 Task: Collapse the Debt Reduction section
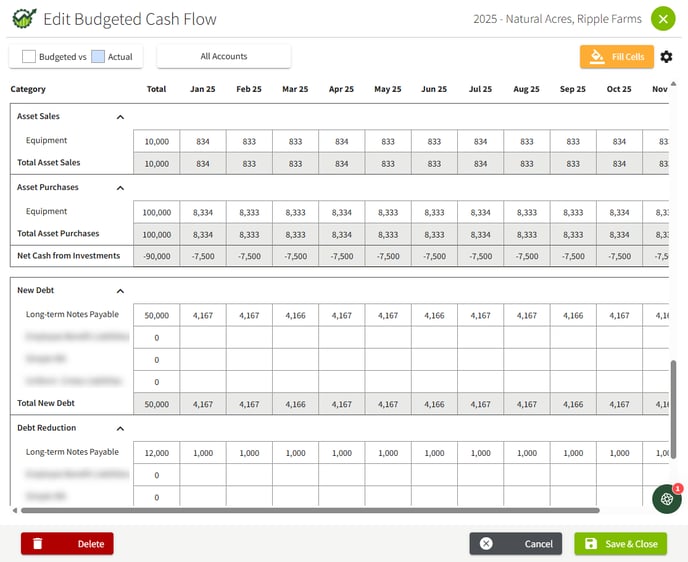(120, 428)
